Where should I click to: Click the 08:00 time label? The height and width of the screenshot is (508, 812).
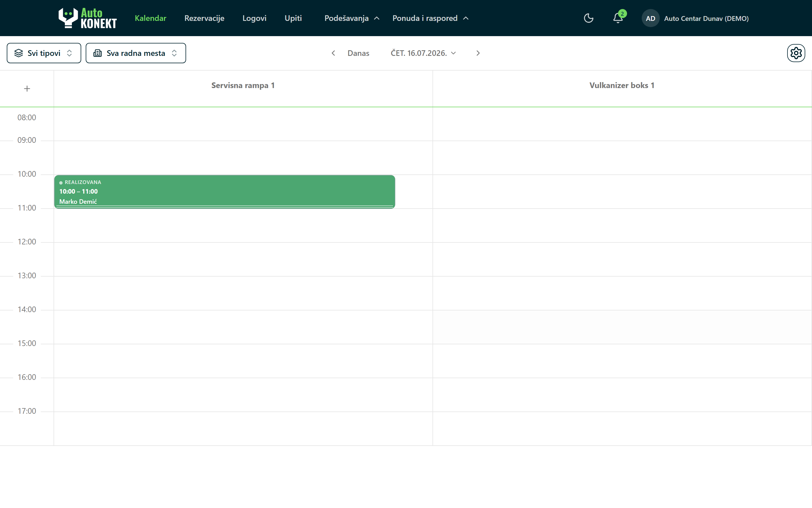tap(27, 118)
